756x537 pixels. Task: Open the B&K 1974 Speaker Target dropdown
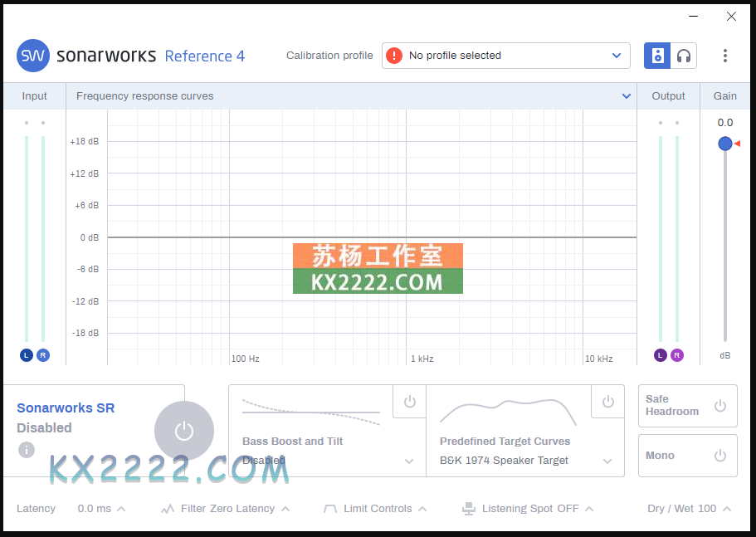[607, 461]
